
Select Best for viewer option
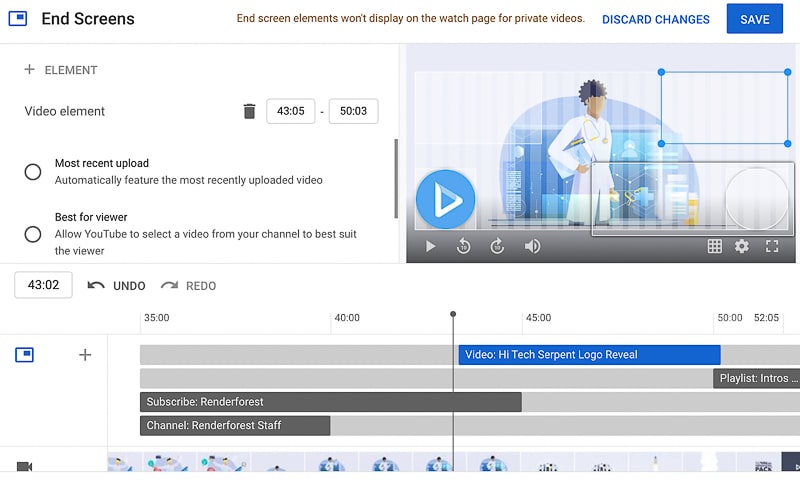pyautogui.click(x=33, y=234)
